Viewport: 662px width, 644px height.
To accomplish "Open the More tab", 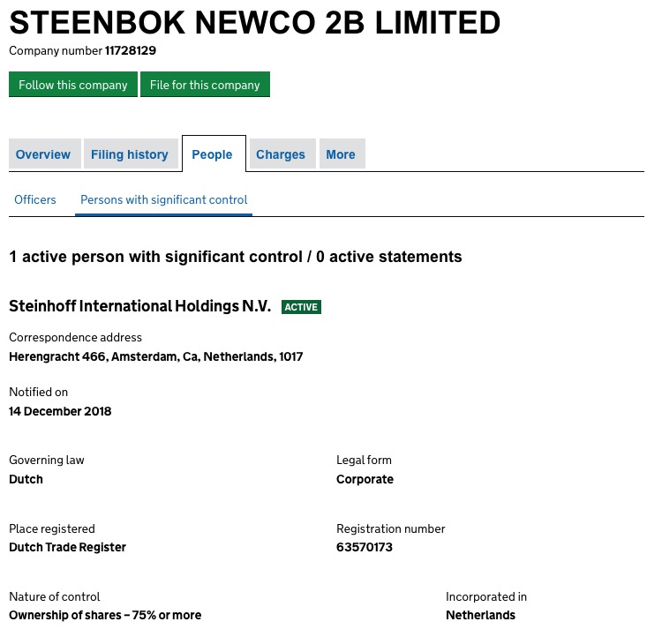I will 341,154.
